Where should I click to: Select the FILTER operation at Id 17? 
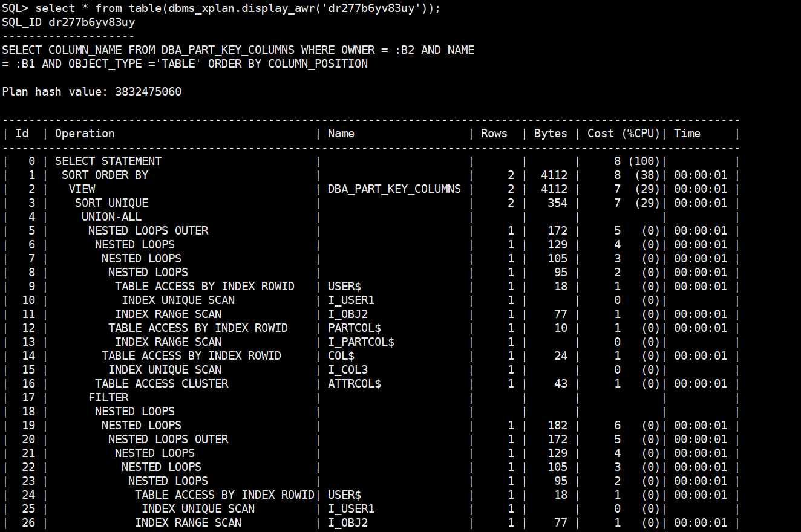[108, 397]
